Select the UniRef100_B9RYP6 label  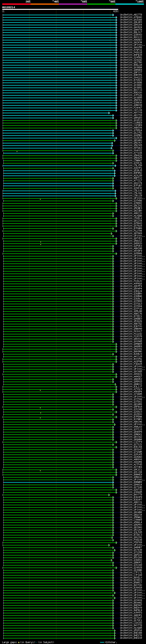[x=131, y=75]
